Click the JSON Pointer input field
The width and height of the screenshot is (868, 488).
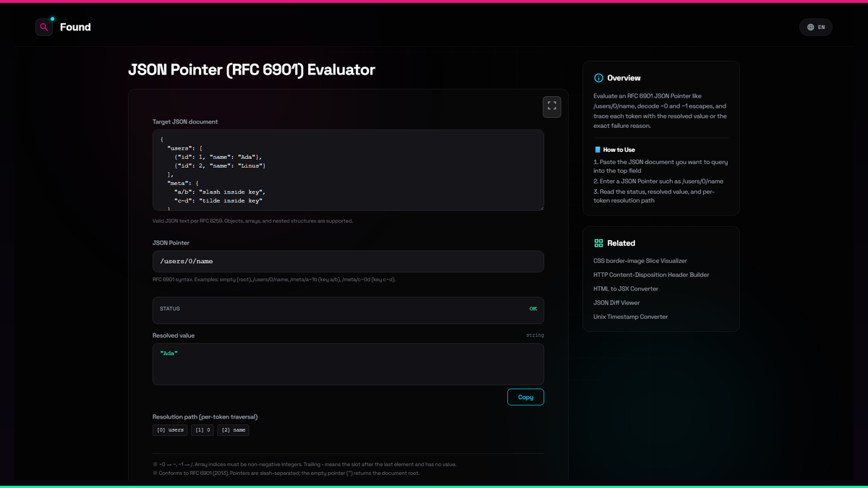coord(348,262)
